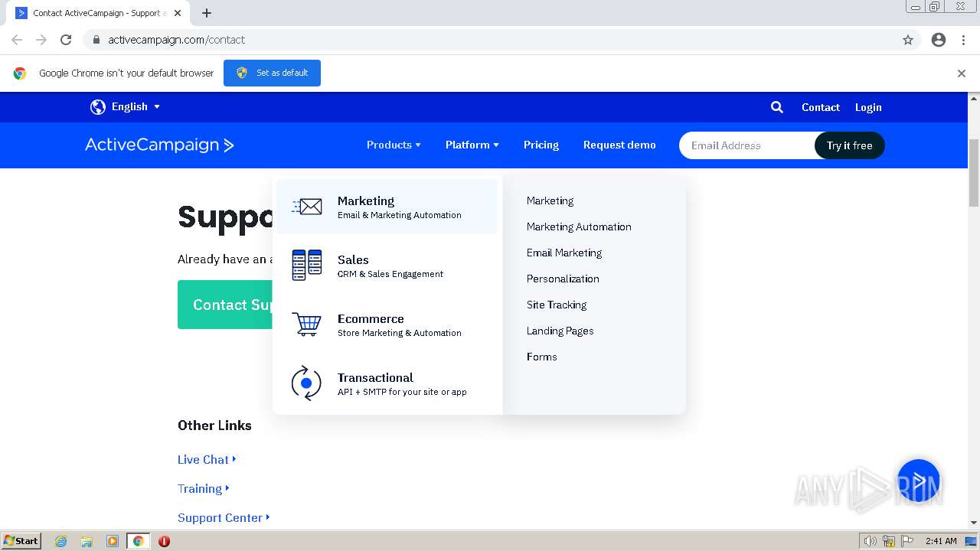
Task: Select Sales CRM & Sales Engagement
Action: tap(387, 266)
